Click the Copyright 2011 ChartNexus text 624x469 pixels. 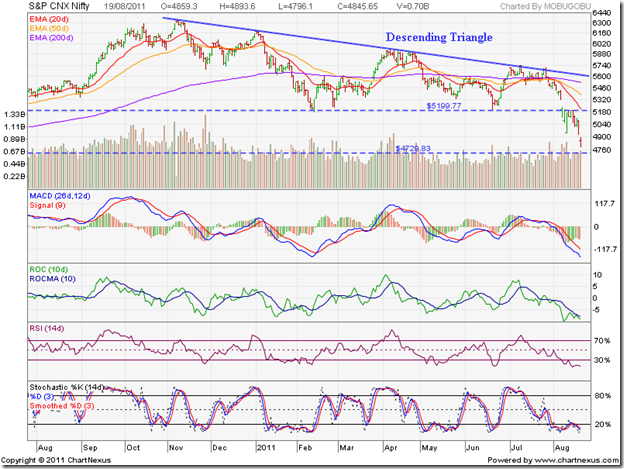[x=56, y=460]
